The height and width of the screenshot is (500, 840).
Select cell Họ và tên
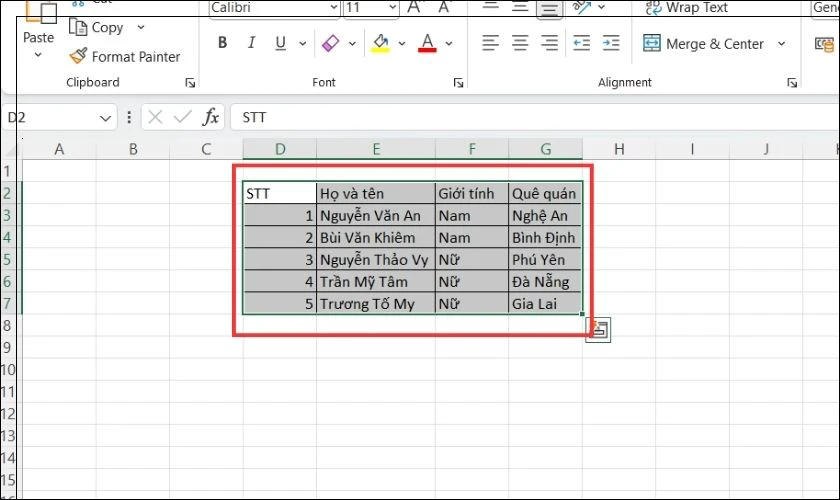[x=376, y=193]
